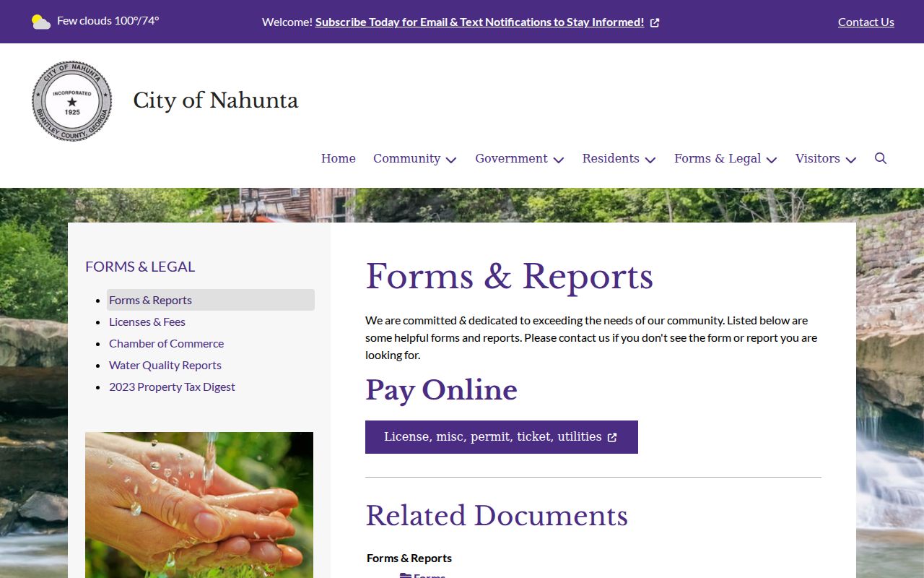Expand the Community menu chevron
The image size is (924, 578).
(451, 160)
